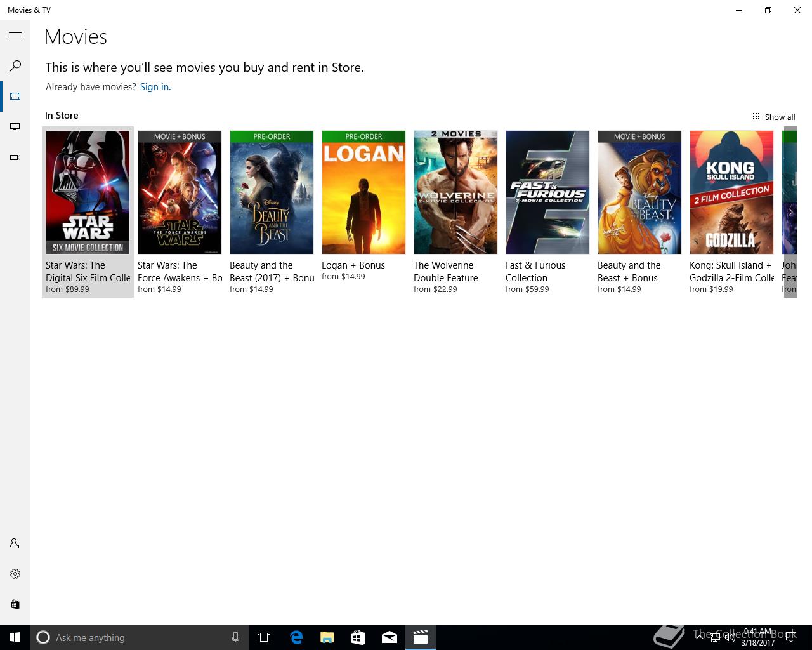Click the Sign in link
This screenshot has width=812, height=650.
155,87
